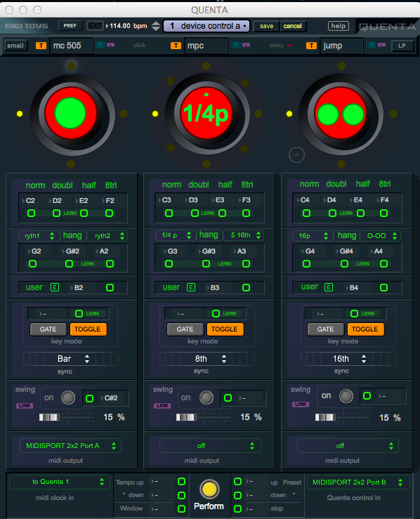The height and width of the screenshot is (519, 420).
Task: Toggle the EXT sync indicator
Action: coord(95,26)
